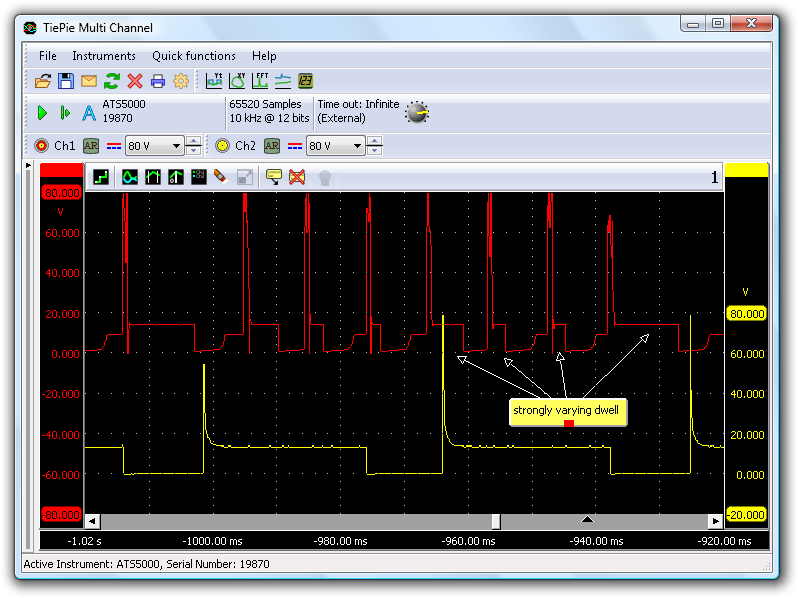Screen dimensions: 798x598
Task: Create an FFT spectrum graph
Action: (260, 80)
